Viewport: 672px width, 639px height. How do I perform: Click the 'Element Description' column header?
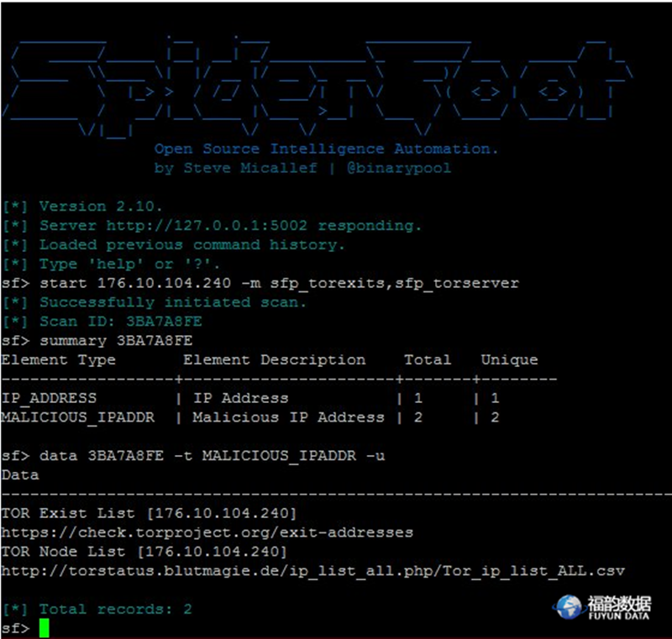(275, 359)
